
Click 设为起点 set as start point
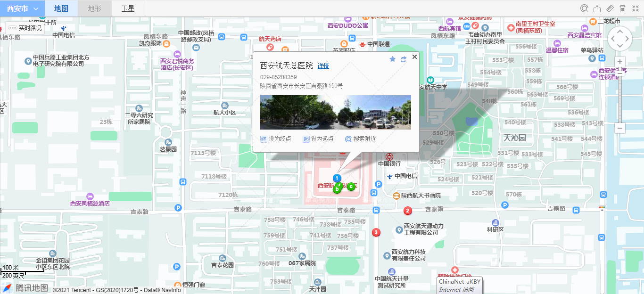tap(318, 139)
